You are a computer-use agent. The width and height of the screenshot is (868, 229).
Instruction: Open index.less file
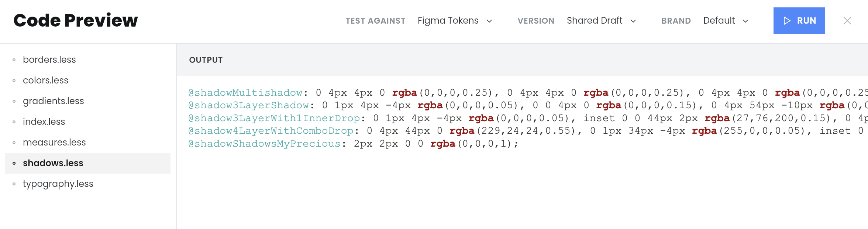tap(44, 122)
